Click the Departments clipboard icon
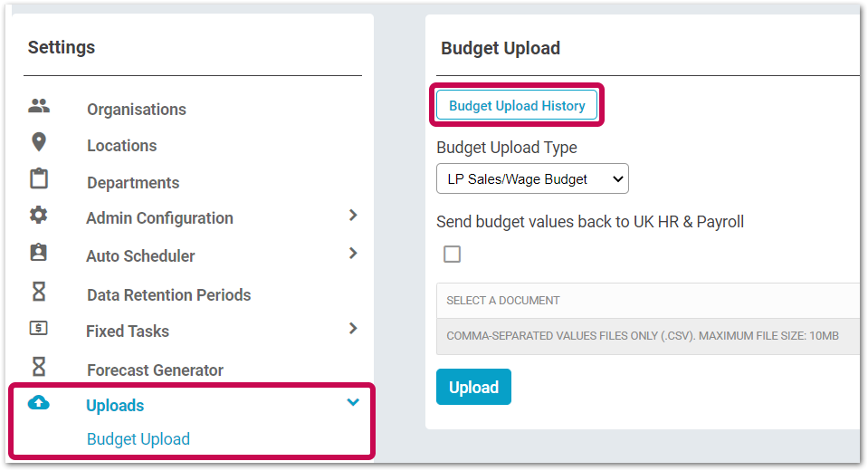Screen dimensions: 868x471 click(39, 178)
